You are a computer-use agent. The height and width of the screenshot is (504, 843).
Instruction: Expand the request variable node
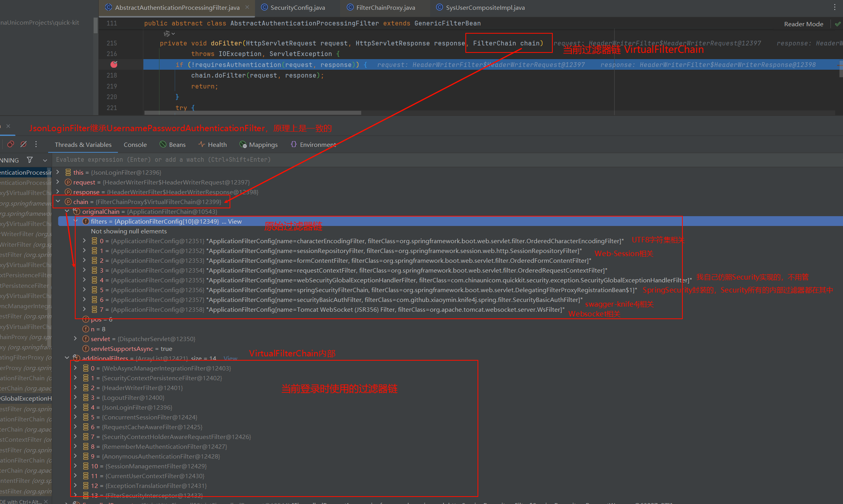58,182
